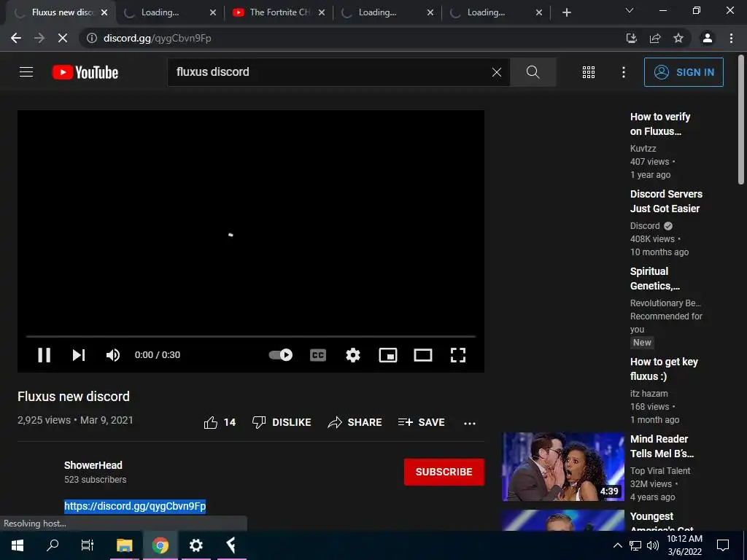This screenshot has width=747, height=560.
Task: Open Chrome profile avatar
Action: click(x=708, y=38)
